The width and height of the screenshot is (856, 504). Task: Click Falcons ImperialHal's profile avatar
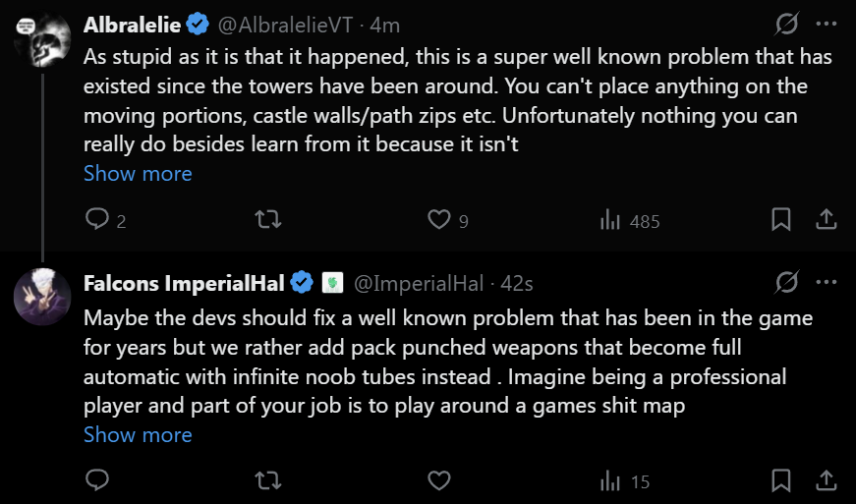point(41,295)
